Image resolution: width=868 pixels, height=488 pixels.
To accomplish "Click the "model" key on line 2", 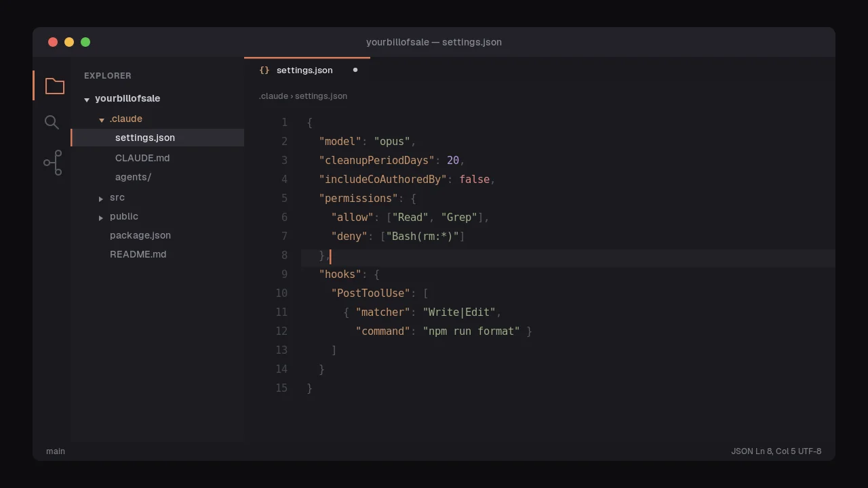I will click(340, 142).
